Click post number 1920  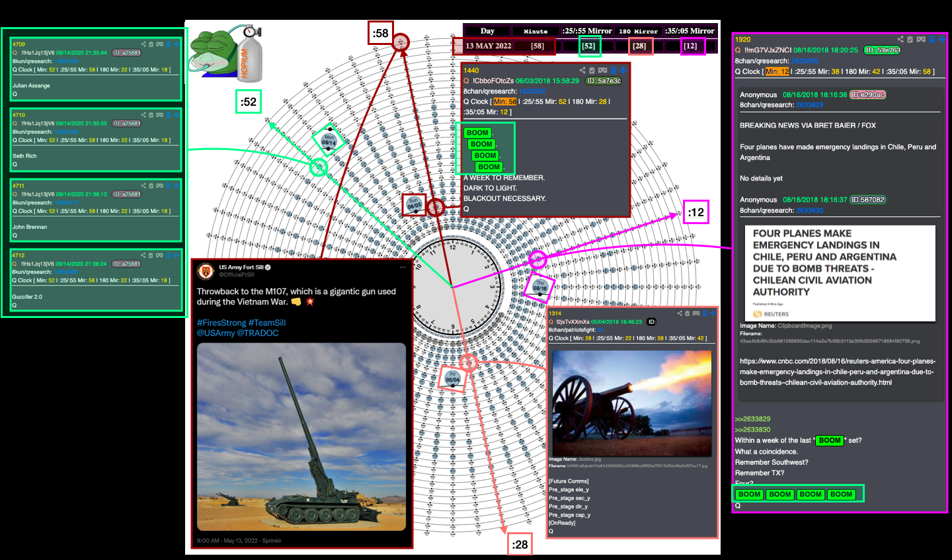click(743, 40)
